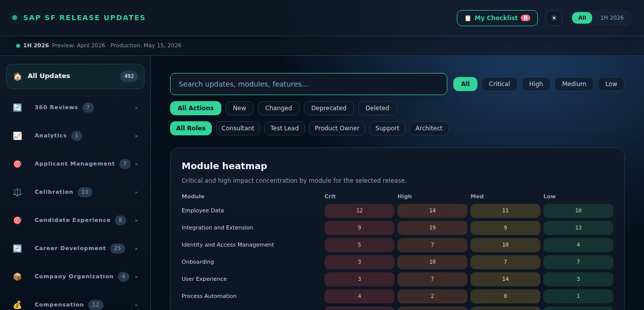This screenshot has width=644, height=310.
Task: Open Analytics category
Action: click(75, 136)
